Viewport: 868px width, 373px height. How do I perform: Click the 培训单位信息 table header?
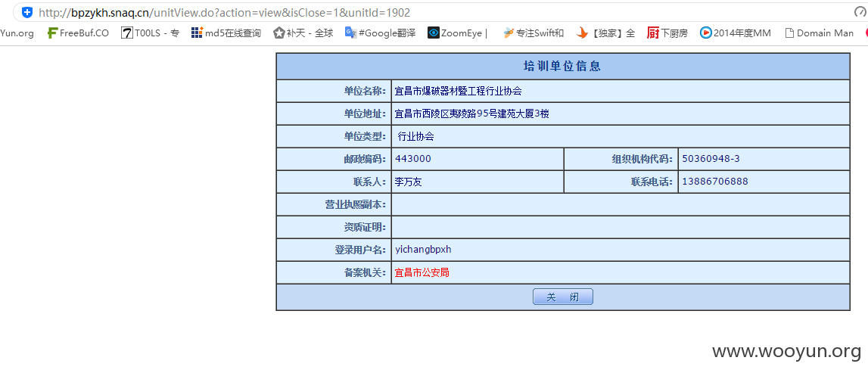563,67
